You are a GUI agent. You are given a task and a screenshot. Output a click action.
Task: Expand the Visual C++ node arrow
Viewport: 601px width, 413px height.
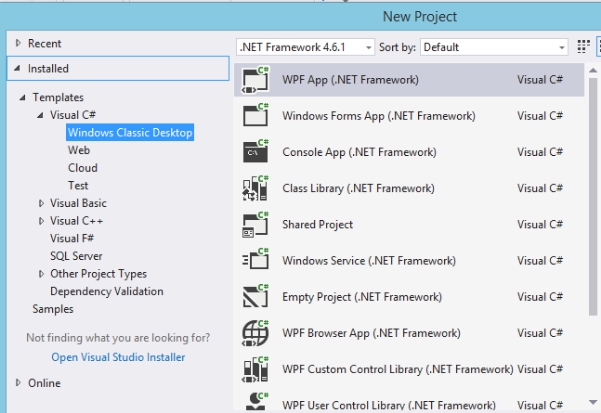[x=41, y=221]
